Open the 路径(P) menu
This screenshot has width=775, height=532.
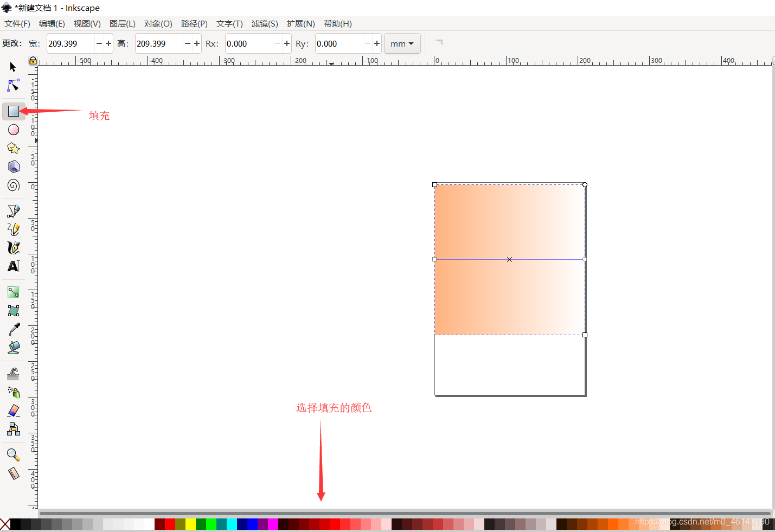coord(194,23)
